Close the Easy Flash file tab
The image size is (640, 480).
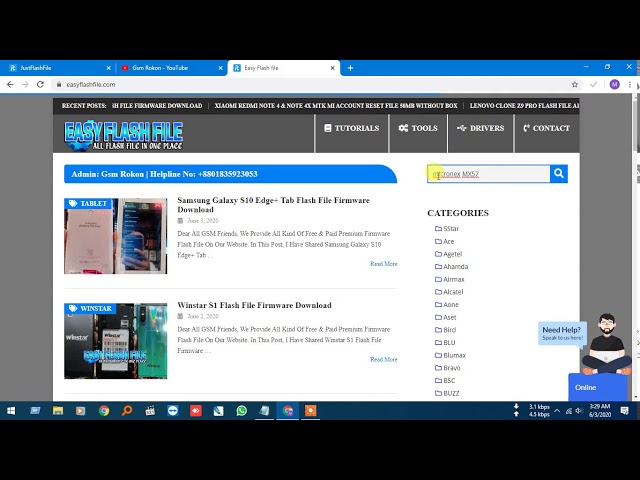coord(332,68)
